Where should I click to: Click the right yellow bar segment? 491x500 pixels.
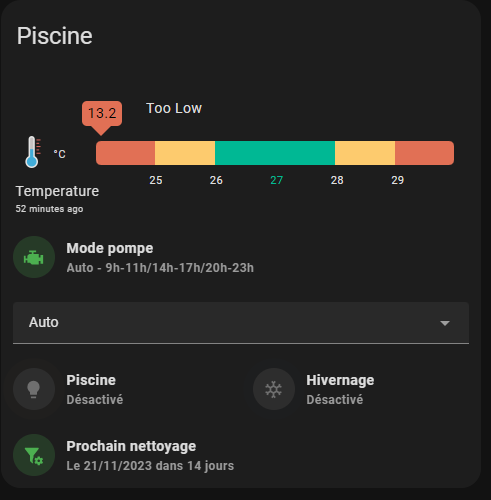pos(365,153)
